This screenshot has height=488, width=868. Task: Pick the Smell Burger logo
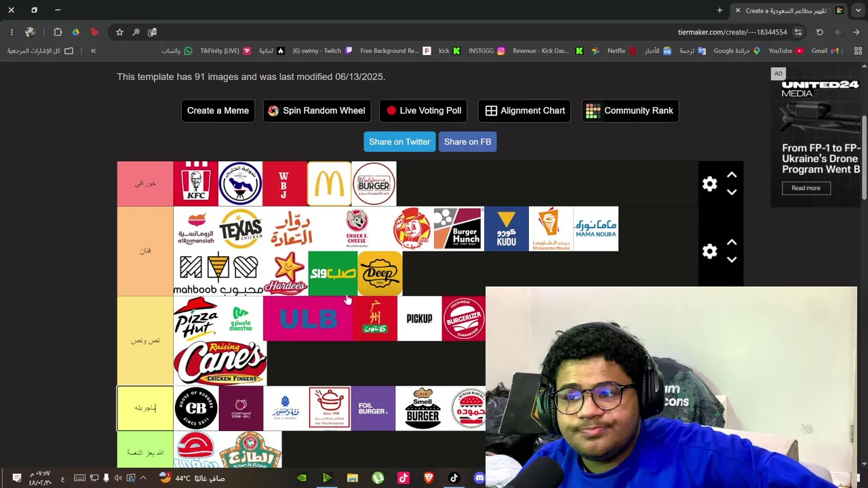click(422, 408)
